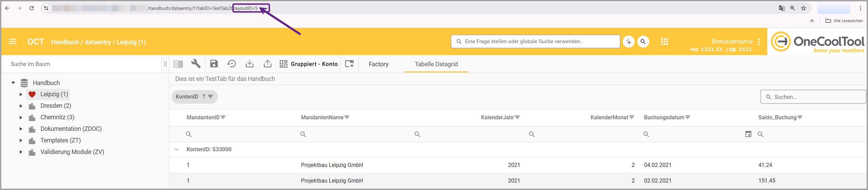Select the Tabelle Datagrid tab
Screen dimensions: 868x190
pyautogui.click(x=436, y=64)
